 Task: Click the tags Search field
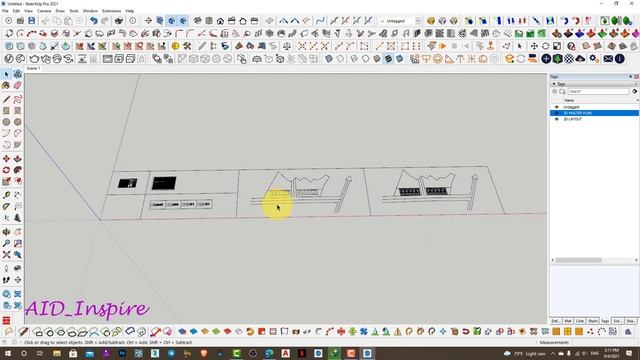point(598,91)
